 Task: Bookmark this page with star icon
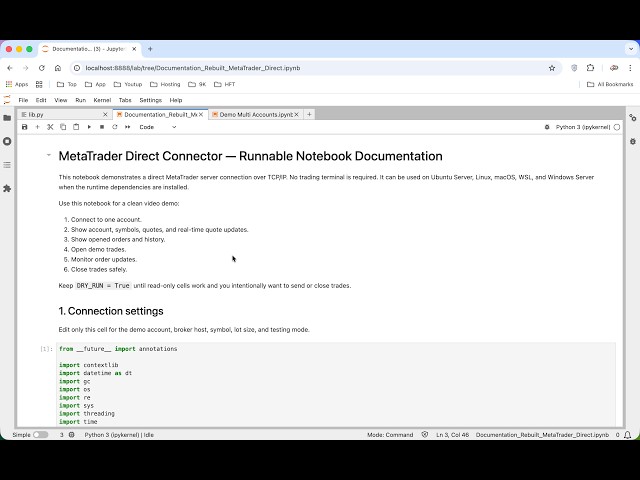(x=552, y=68)
